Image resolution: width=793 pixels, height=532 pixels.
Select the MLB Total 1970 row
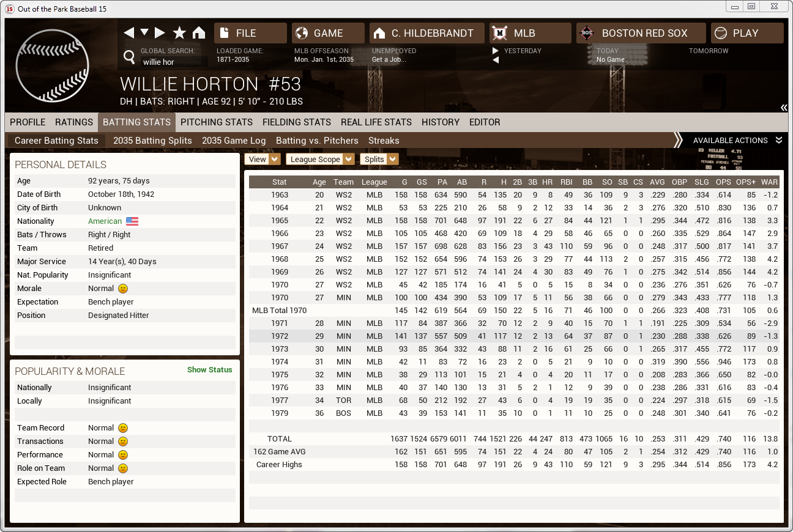[514, 311]
